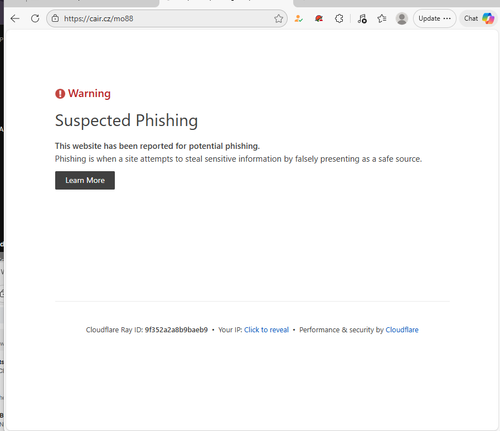Go back with the browser back arrow
Viewport: 500px width, 431px height.
pyautogui.click(x=15, y=18)
